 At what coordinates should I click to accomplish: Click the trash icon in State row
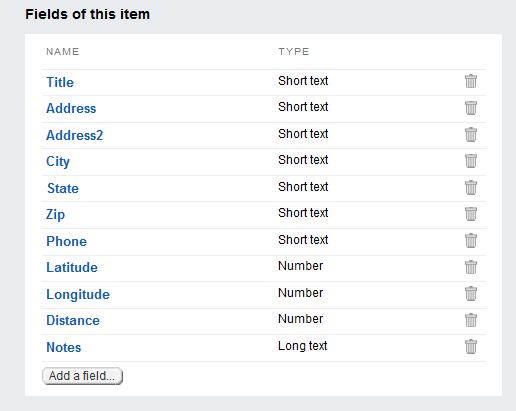[471, 187]
